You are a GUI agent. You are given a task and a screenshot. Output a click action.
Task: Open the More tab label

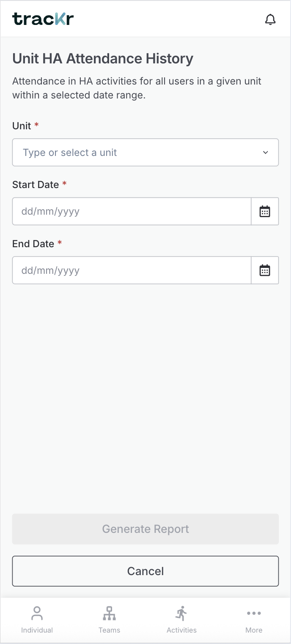[254, 630]
